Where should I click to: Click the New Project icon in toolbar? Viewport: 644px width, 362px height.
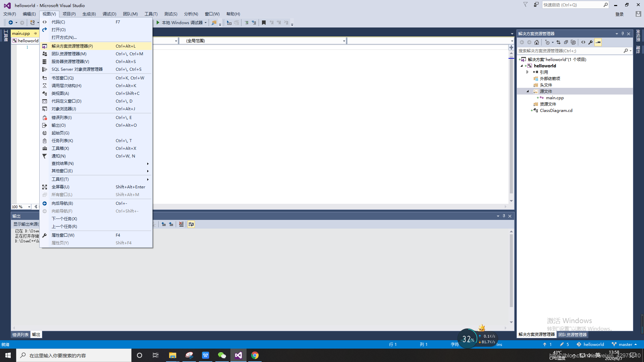tap(32, 22)
